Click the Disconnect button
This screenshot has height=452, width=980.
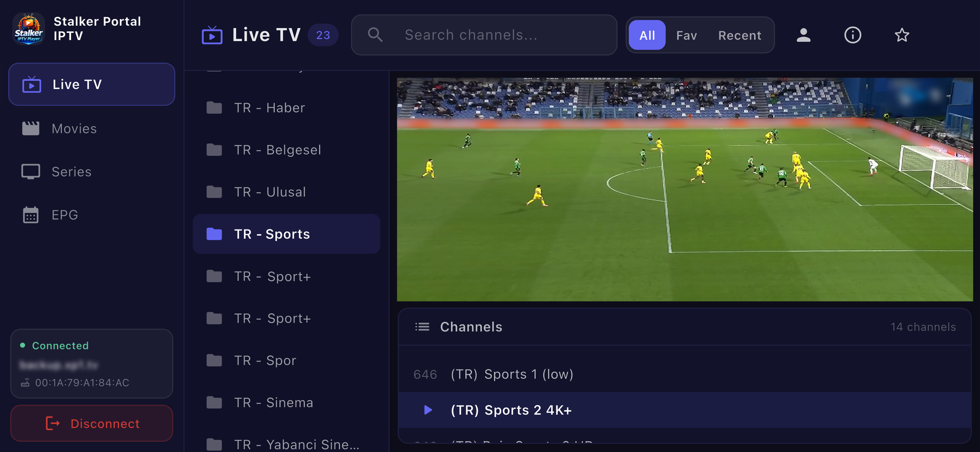coord(92,424)
